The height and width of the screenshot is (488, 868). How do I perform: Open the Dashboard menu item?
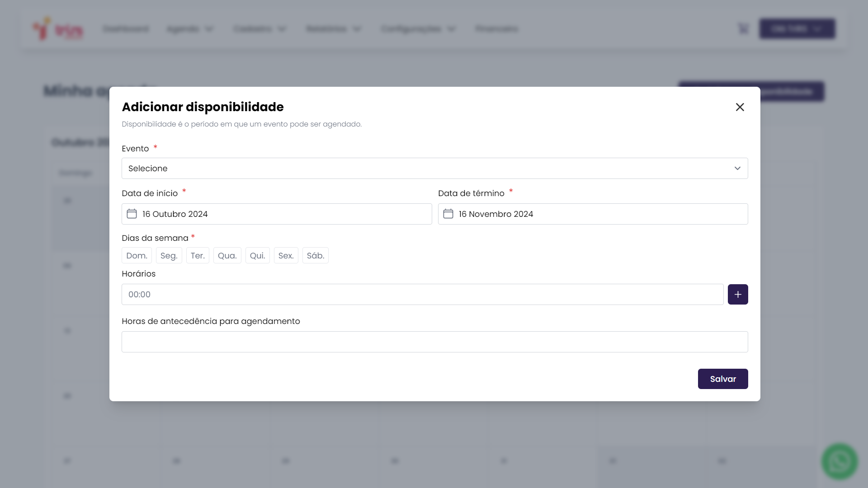[x=126, y=29]
